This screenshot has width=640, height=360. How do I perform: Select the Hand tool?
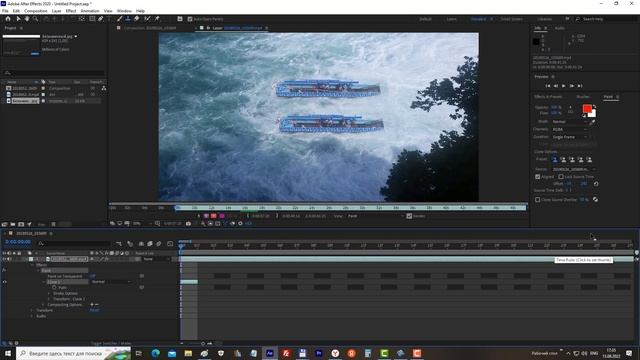point(27,19)
